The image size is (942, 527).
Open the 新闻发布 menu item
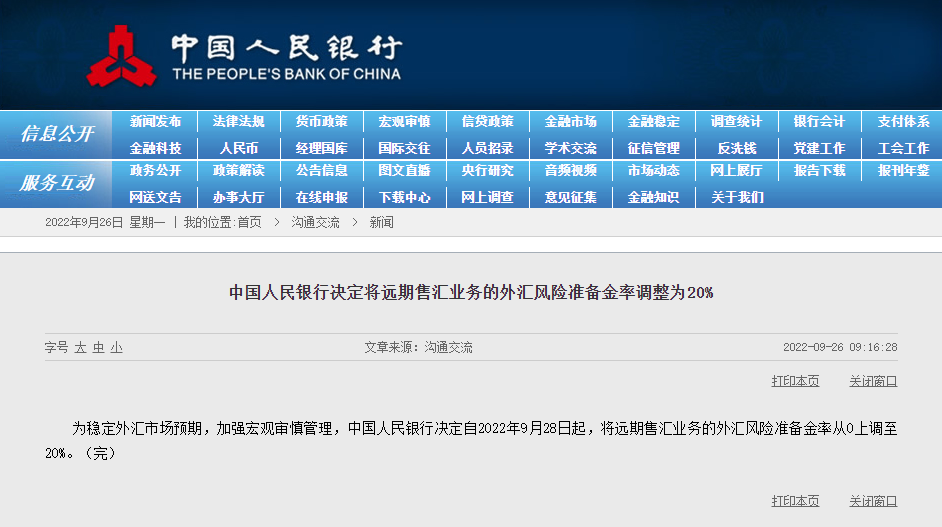click(155, 122)
